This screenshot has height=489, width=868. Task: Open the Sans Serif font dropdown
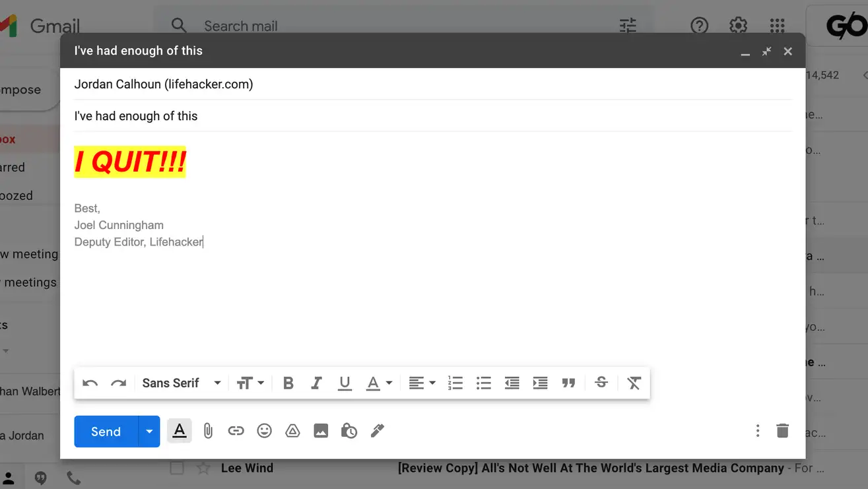point(182,383)
